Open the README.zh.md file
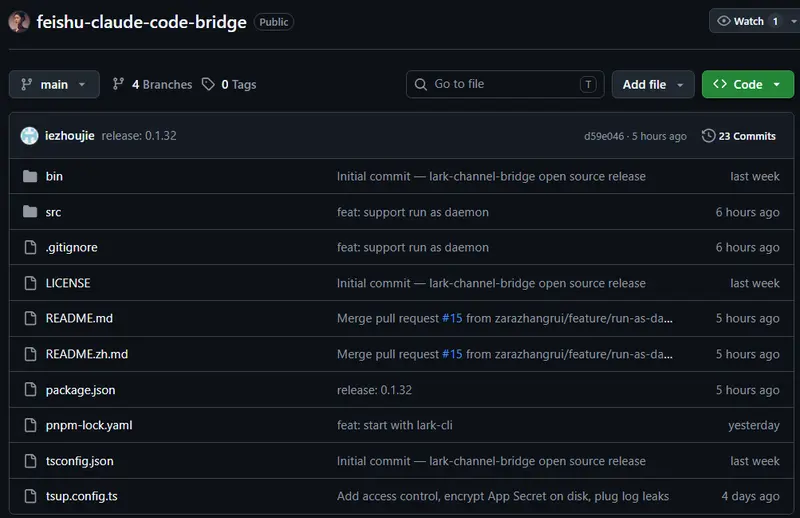 pos(87,354)
